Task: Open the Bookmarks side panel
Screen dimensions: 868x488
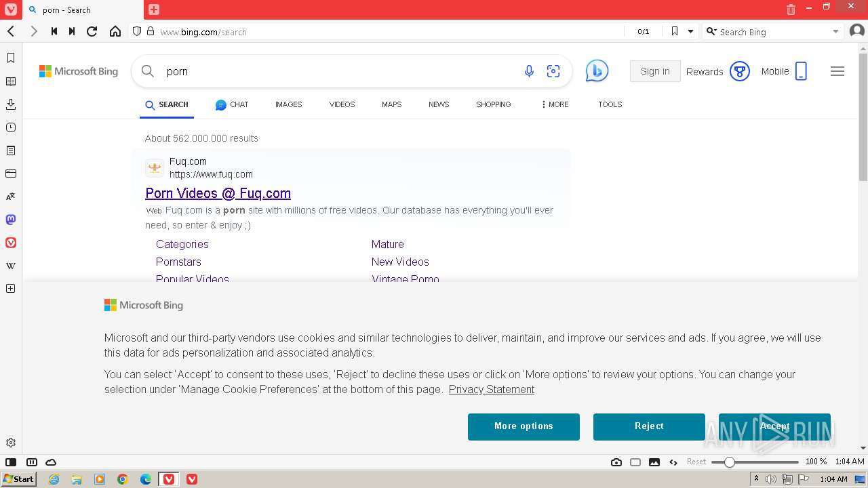Action: point(11,58)
